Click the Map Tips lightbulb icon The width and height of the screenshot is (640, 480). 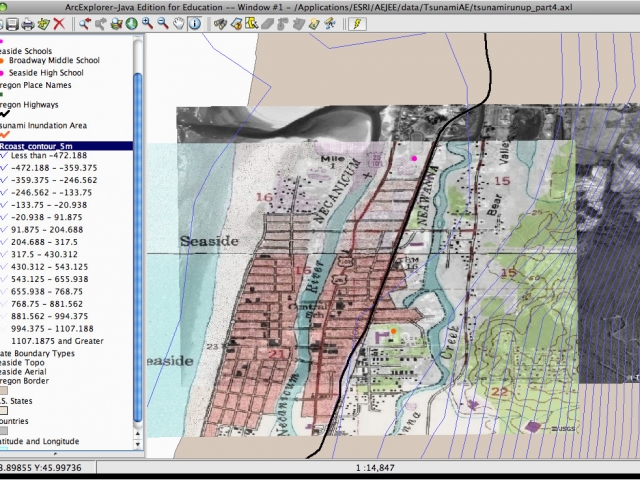[314, 24]
